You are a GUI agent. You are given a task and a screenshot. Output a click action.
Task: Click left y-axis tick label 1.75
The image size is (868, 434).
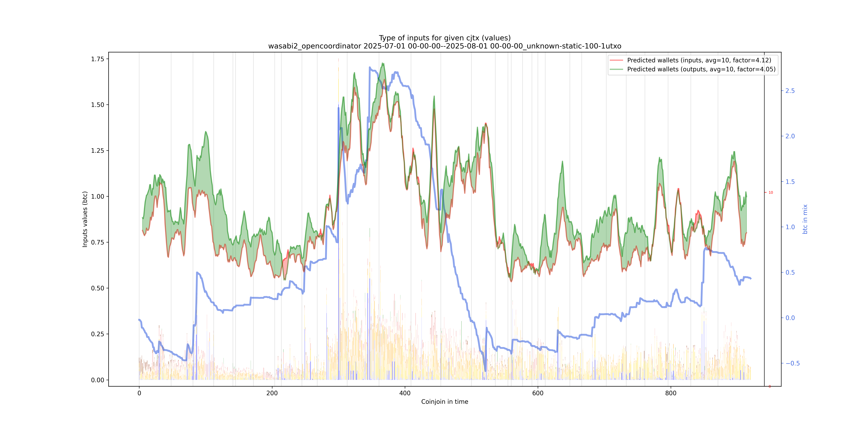click(97, 59)
